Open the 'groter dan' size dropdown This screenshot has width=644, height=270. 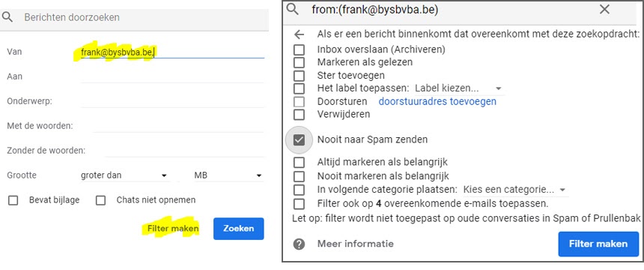(x=125, y=175)
